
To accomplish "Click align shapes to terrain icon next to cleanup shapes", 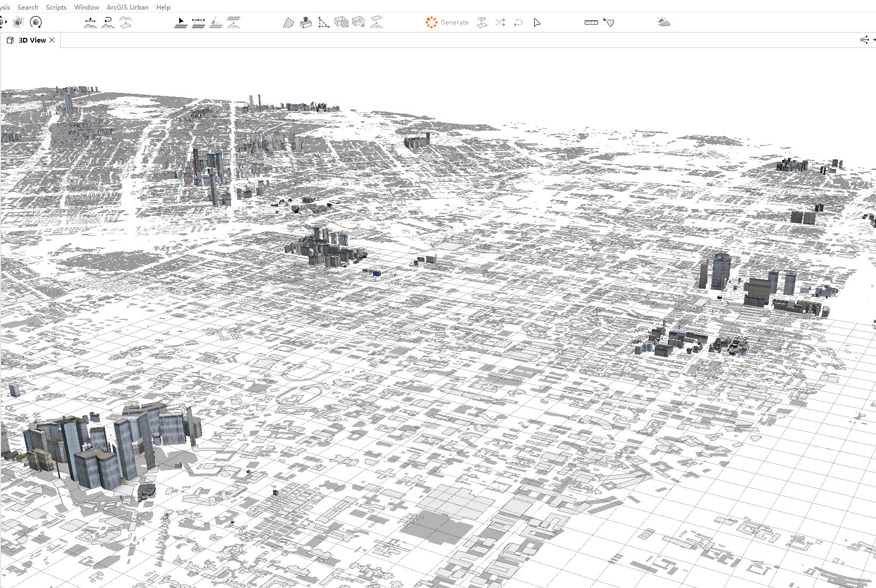I will tap(377, 22).
